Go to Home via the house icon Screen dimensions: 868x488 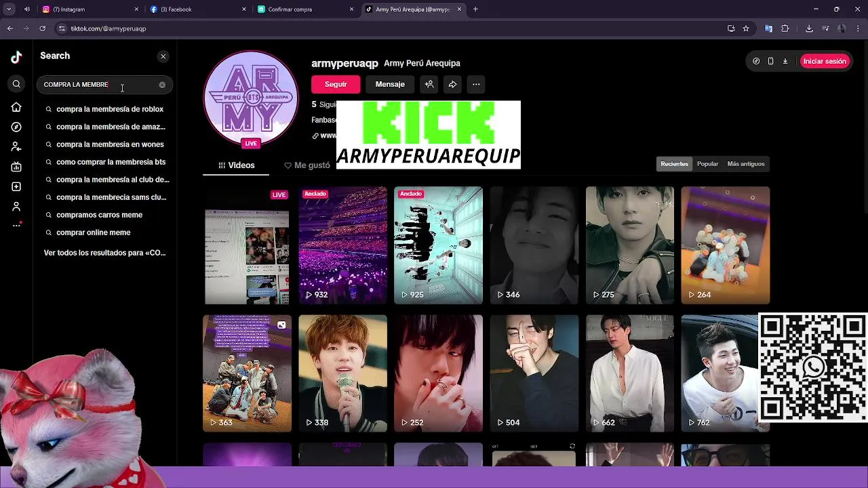[16, 107]
